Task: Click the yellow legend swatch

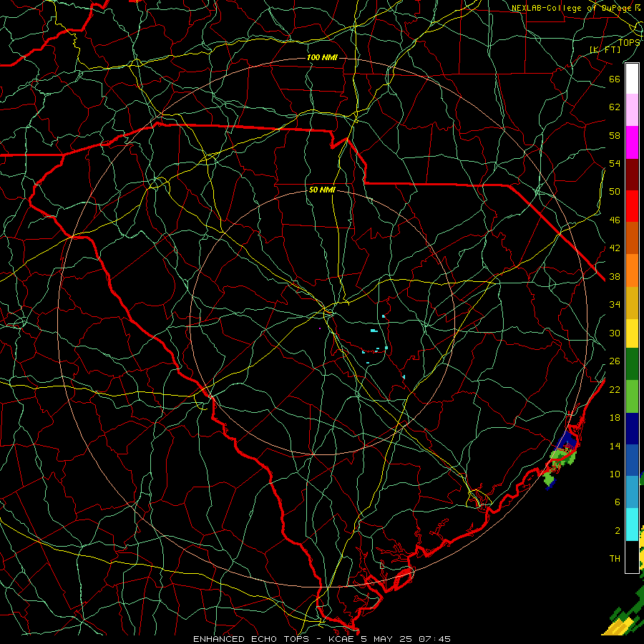Action: pos(632,333)
